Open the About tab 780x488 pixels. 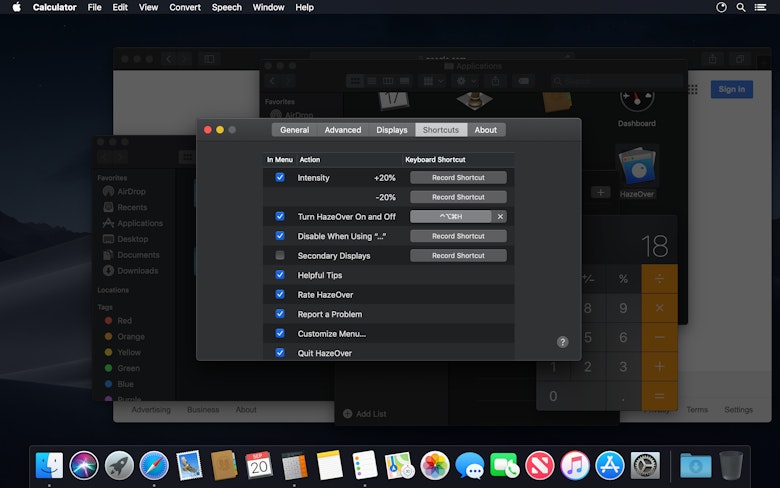tap(486, 130)
